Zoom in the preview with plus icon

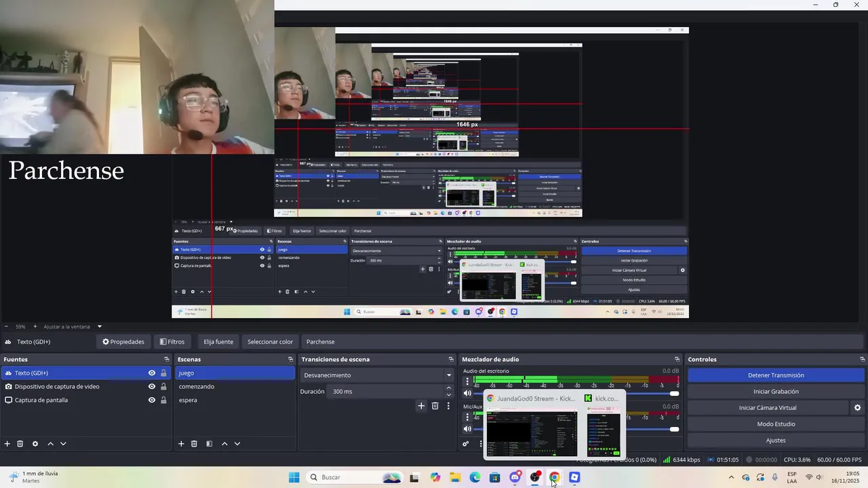tap(35, 327)
